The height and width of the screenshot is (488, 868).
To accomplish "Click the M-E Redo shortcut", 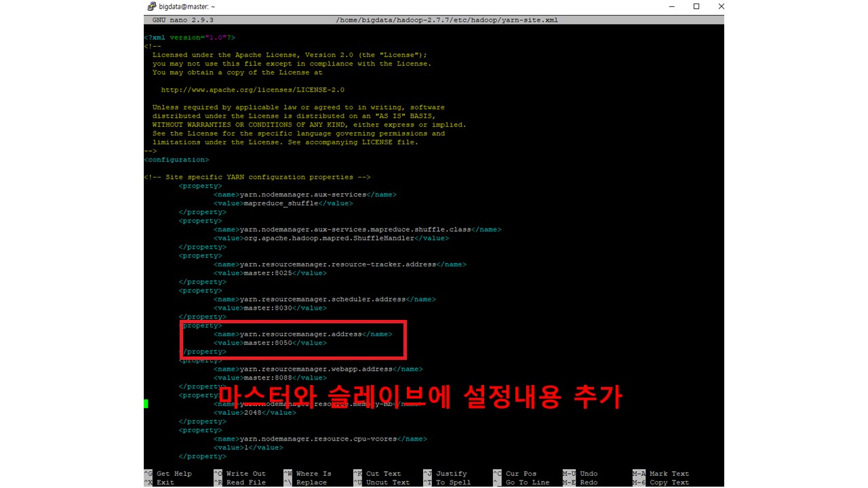I will coord(580,483).
